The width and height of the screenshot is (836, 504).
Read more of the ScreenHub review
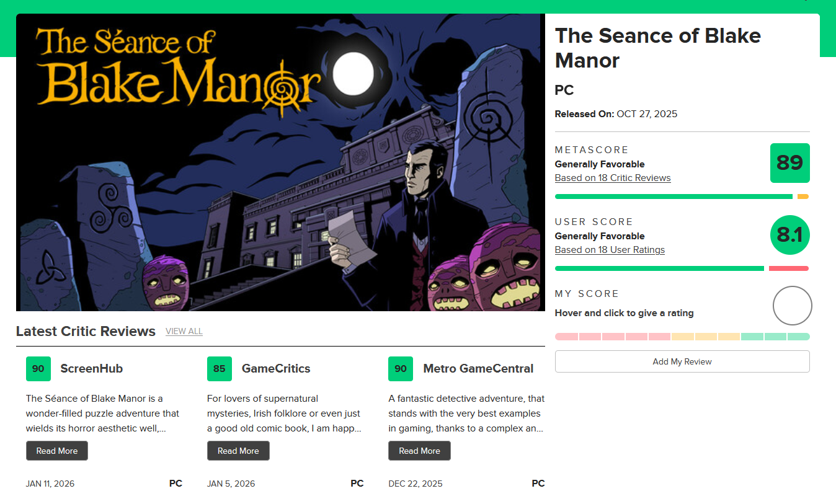pos(57,451)
